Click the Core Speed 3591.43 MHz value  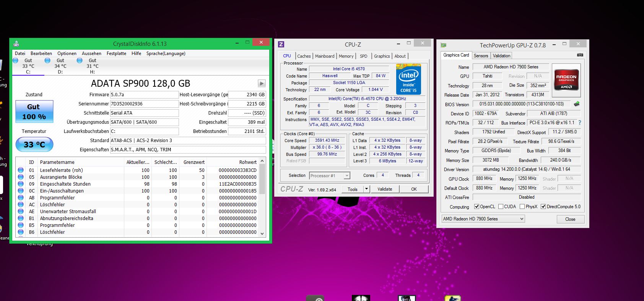[327, 141]
